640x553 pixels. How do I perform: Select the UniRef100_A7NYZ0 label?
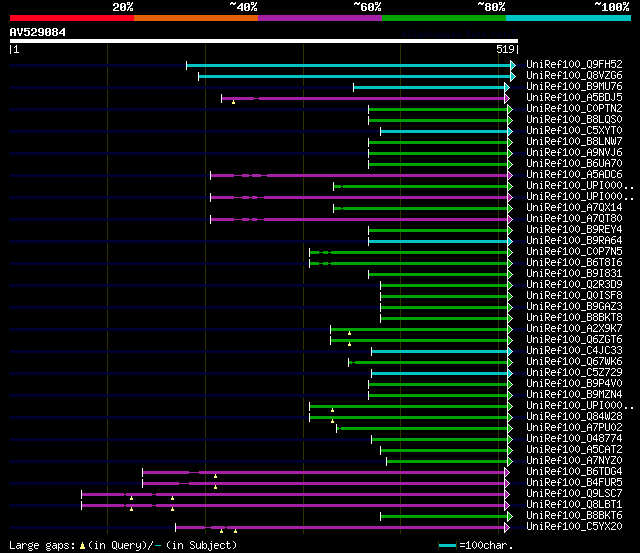[x=574, y=461]
